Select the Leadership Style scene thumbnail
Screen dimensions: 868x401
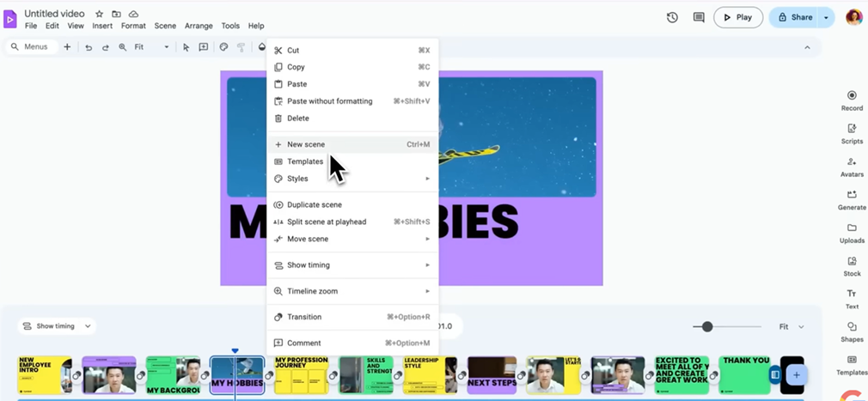pos(430,375)
